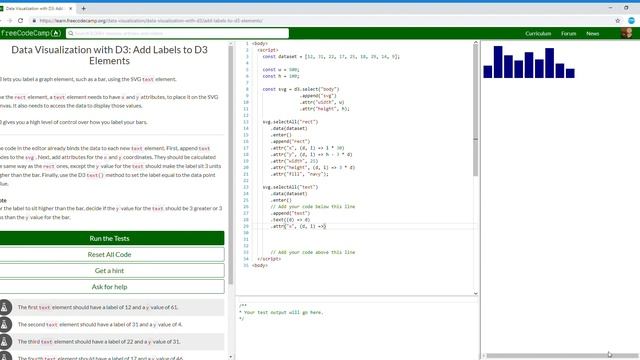
Task: Click the flask icon for first test
Action: 4,307
